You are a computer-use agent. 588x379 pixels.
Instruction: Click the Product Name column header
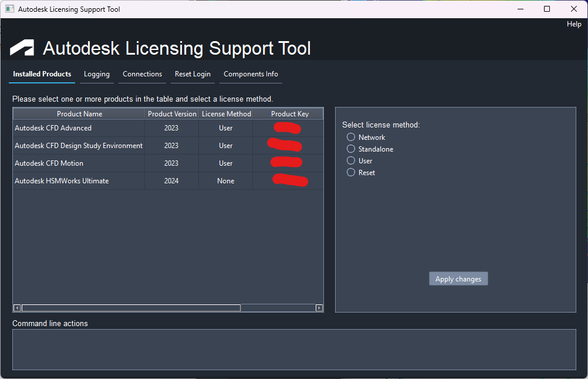click(x=79, y=113)
